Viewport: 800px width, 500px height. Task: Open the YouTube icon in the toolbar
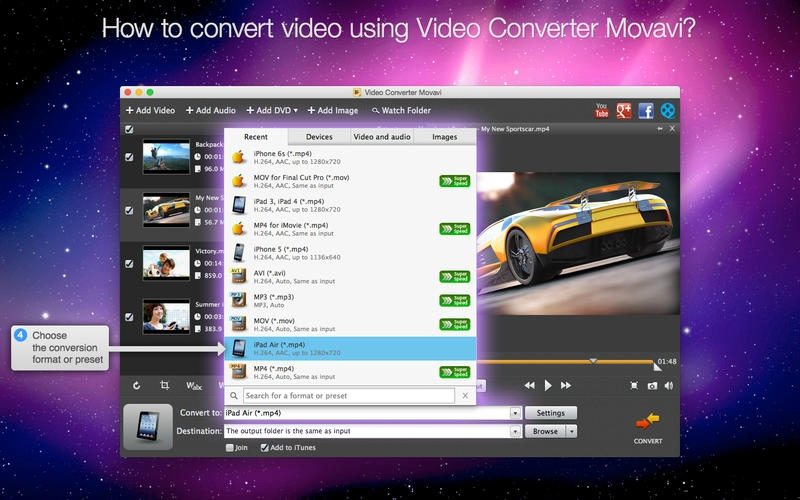click(x=602, y=111)
